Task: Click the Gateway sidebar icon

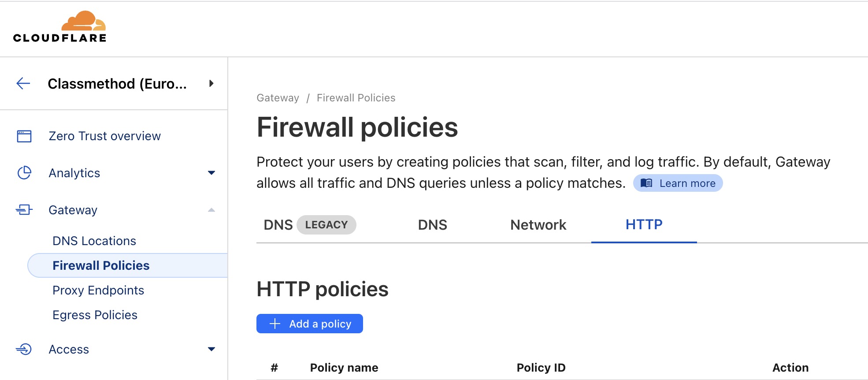Action: pyautogui.click(x=24, y=210)
